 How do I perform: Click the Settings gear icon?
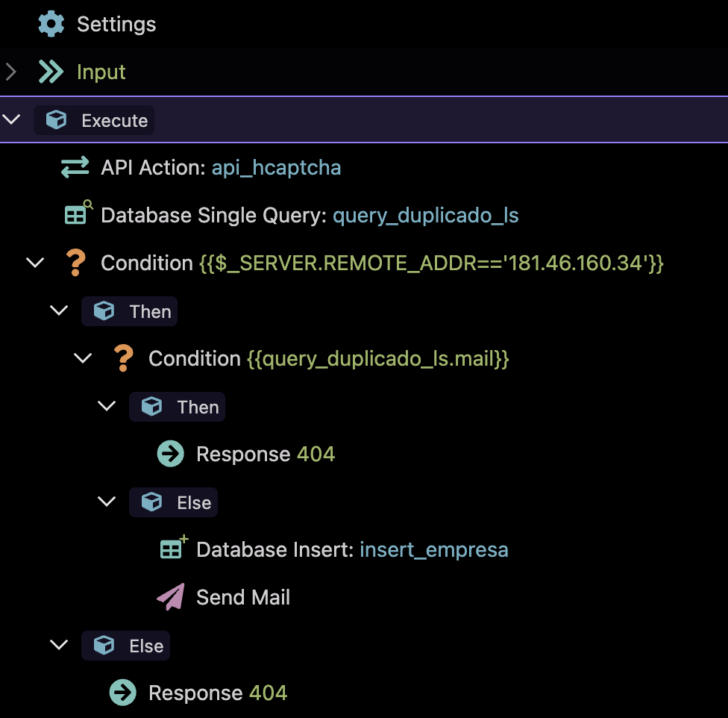(x=51, y=24)
